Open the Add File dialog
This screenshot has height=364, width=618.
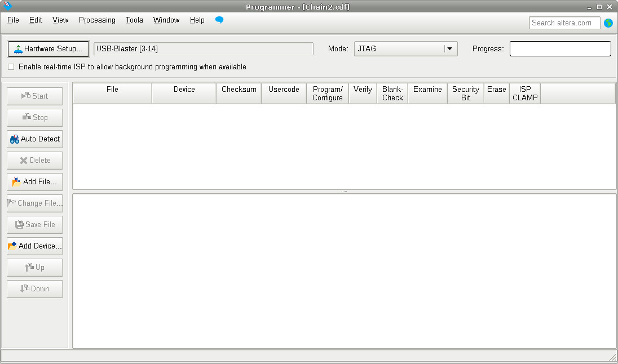pos(35,181)
